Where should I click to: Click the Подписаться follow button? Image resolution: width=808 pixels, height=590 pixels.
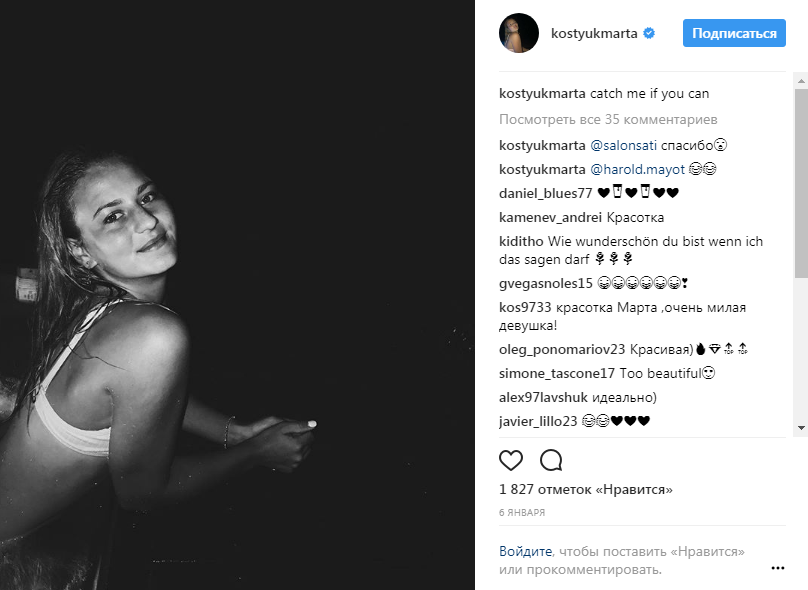(x=734, y=33)
